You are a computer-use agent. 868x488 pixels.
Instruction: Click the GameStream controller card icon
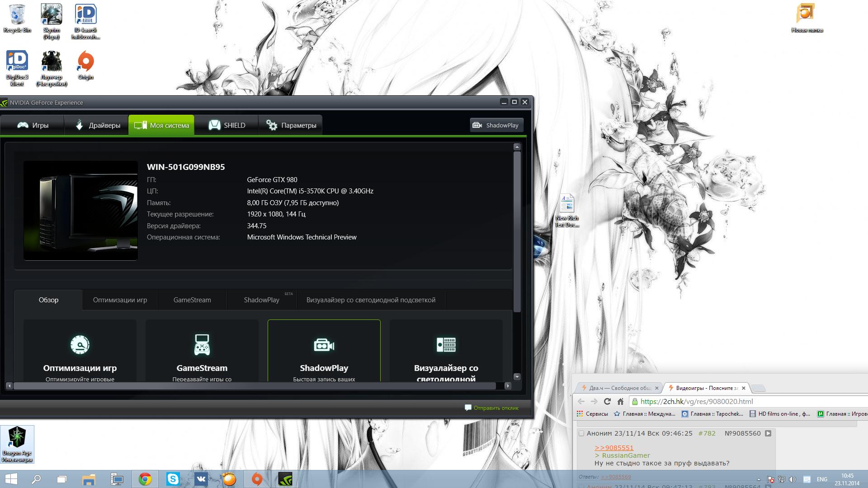202,345
